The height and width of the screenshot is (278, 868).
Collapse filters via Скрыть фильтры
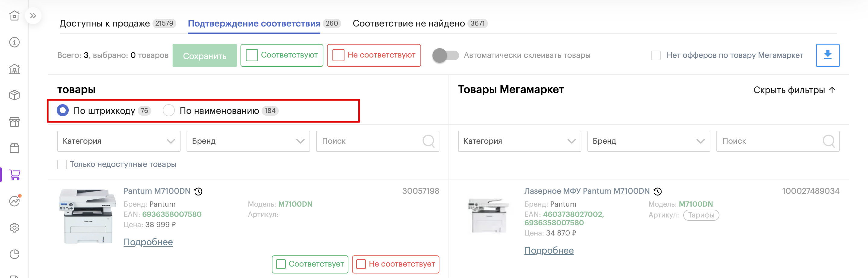click(794, 90)
